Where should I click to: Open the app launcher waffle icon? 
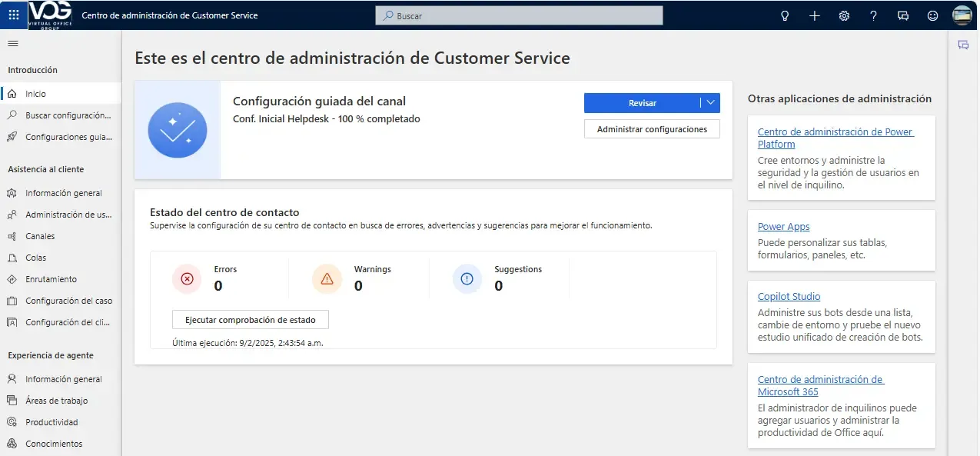(x=14, y=15)
